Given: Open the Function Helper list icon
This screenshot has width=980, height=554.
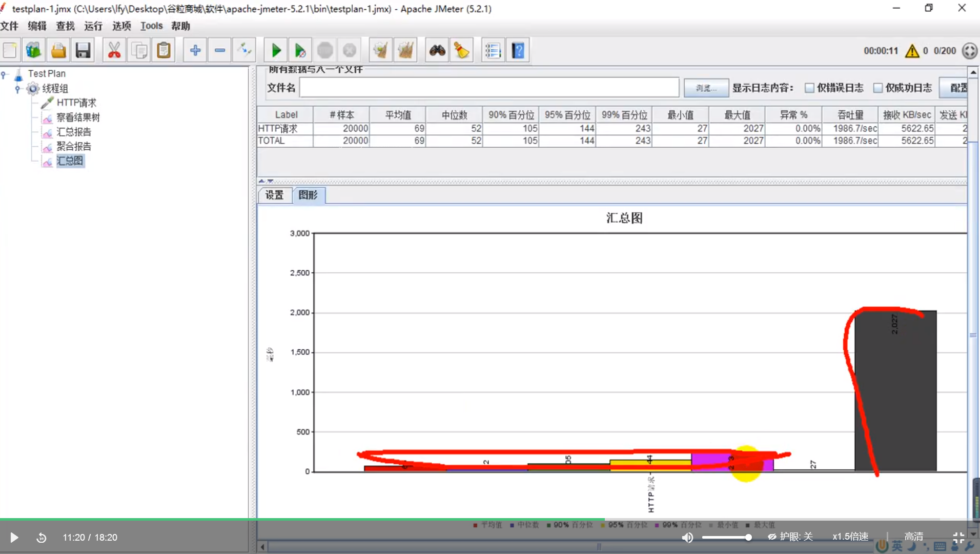Looking at the screenshot, I should [493, 50].
